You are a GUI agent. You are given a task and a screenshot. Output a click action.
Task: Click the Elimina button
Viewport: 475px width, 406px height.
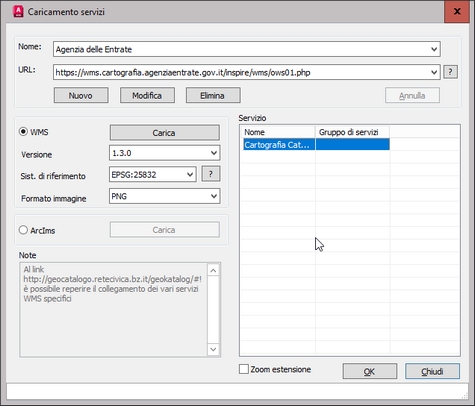pyautogui.click(x=213, y=95)
